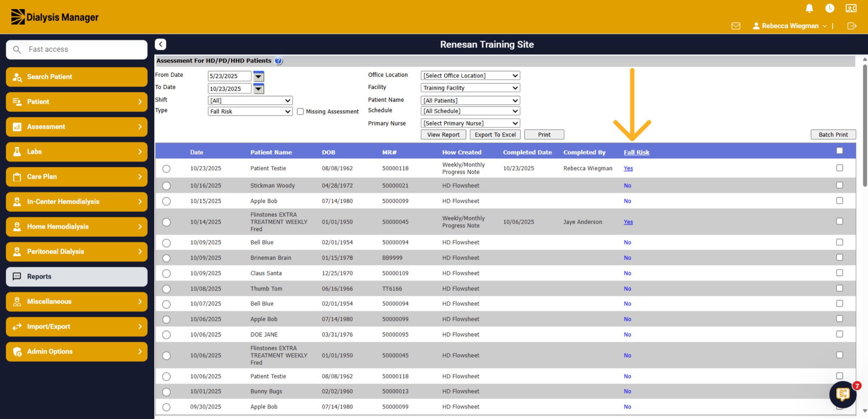Open the Type dropdown showing Fall Risk
Screen dimensions: 868x419
pyautogui.click(x=250, y=111)
